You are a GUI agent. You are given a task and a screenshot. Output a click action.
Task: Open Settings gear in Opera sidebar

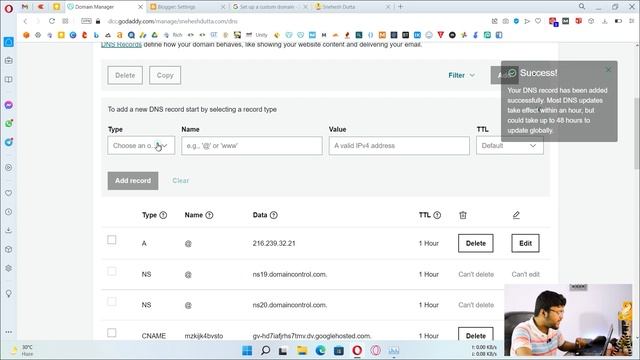pyautogui.click(x=9, y=268)
